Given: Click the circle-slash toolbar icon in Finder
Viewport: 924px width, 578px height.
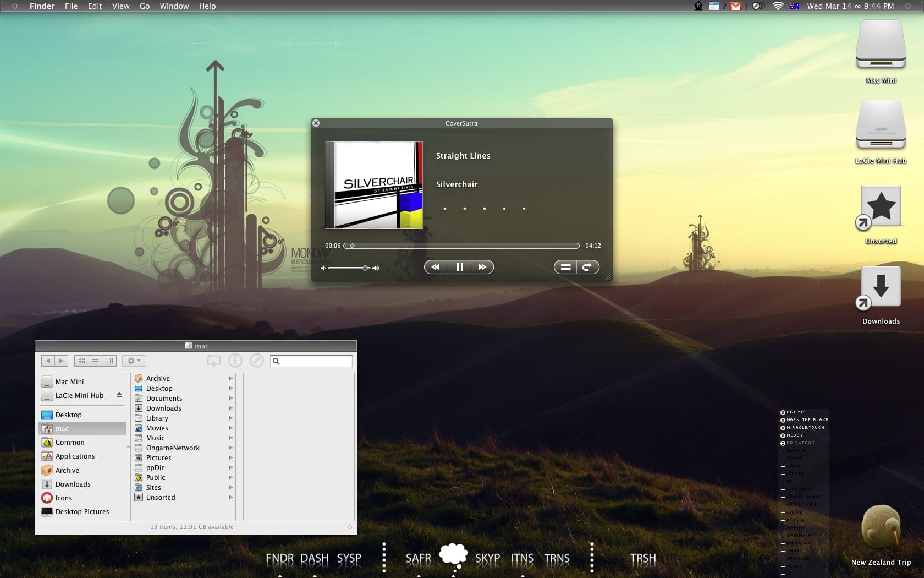Looking at the screenshot, I should coord(257,361).
